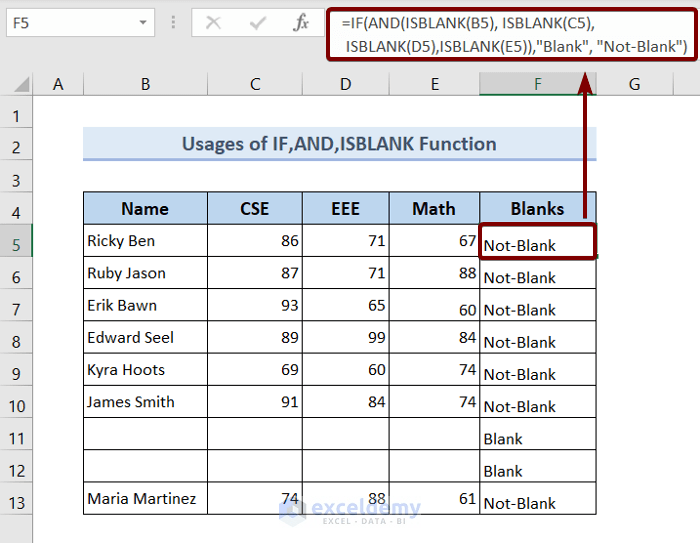700x543 pixels.
Task: Click the Select All corner triangle
Action: point(21,84)
